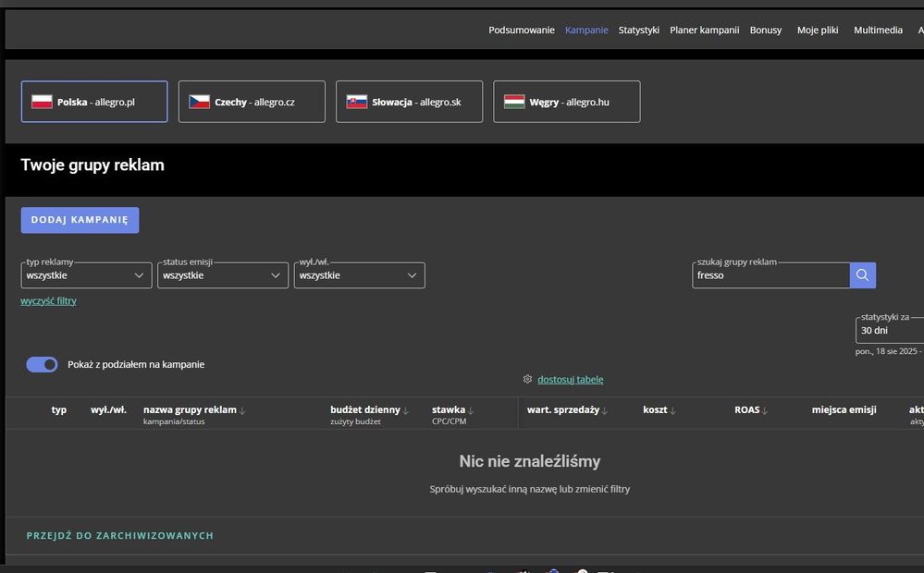Sort by ROAS column arrow
Viewport: 924px width, 573px height.
765,410
